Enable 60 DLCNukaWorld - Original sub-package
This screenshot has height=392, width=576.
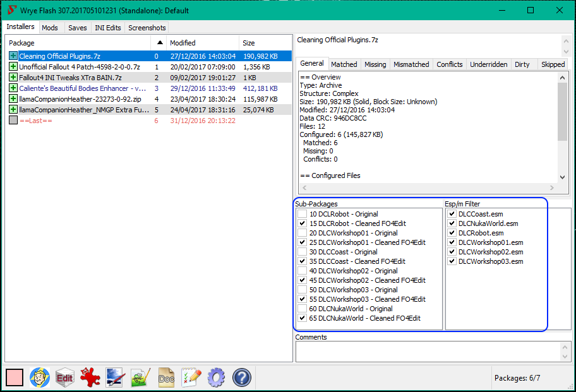[x=302, y=309]
